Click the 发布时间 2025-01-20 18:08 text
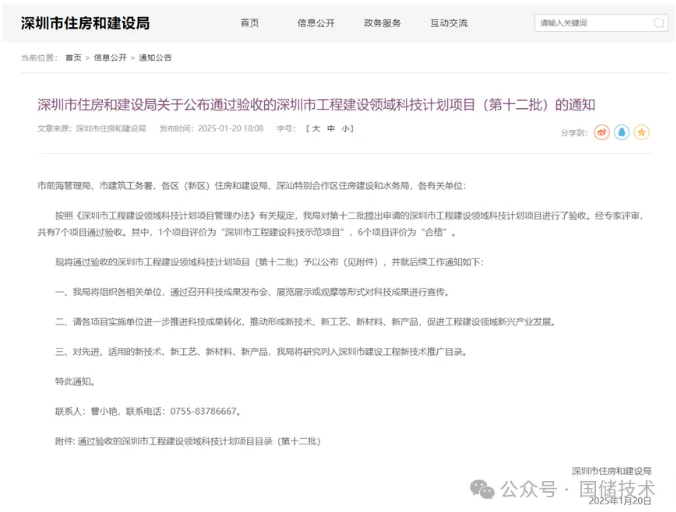This screenshot has width=676, height=512. pos(211,128)
